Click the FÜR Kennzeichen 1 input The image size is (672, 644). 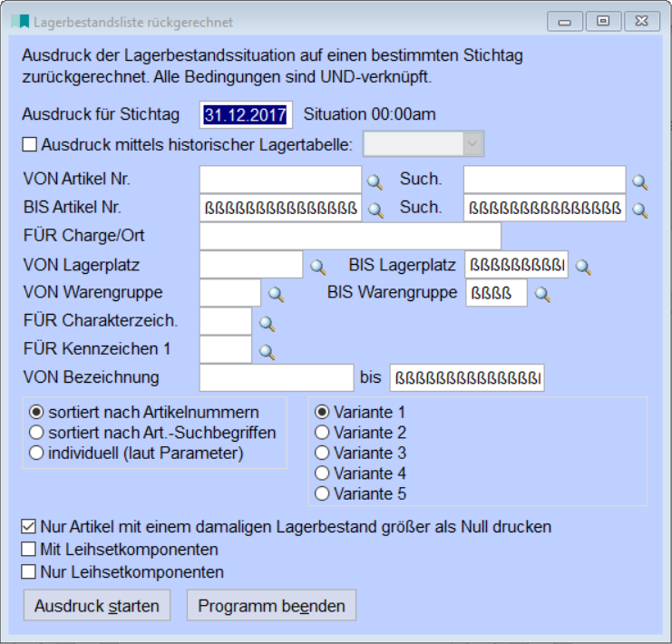tap(226, 349)
